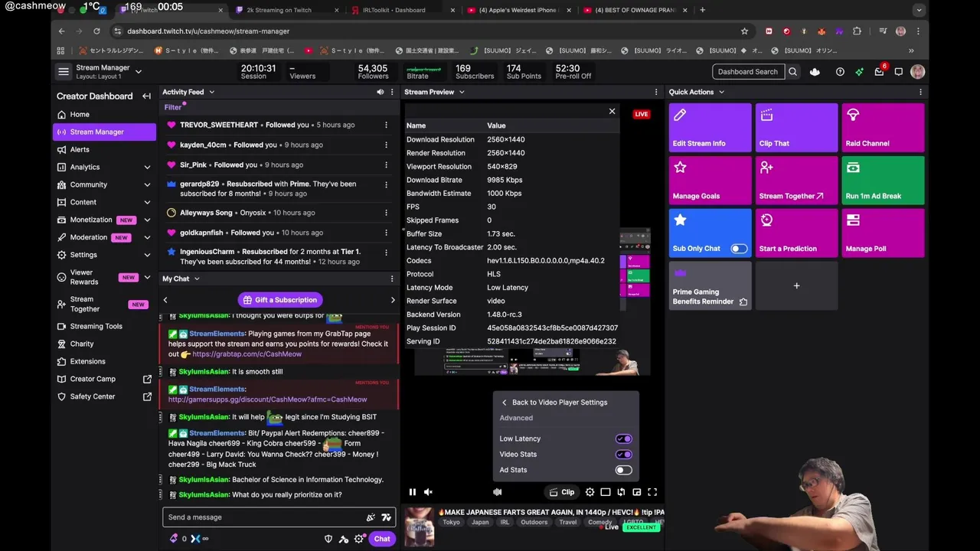This screenshot has height=551, width=980.
Task: Open chat settings gear below message box
Action: pyautogui.click(x=358, y=539)
